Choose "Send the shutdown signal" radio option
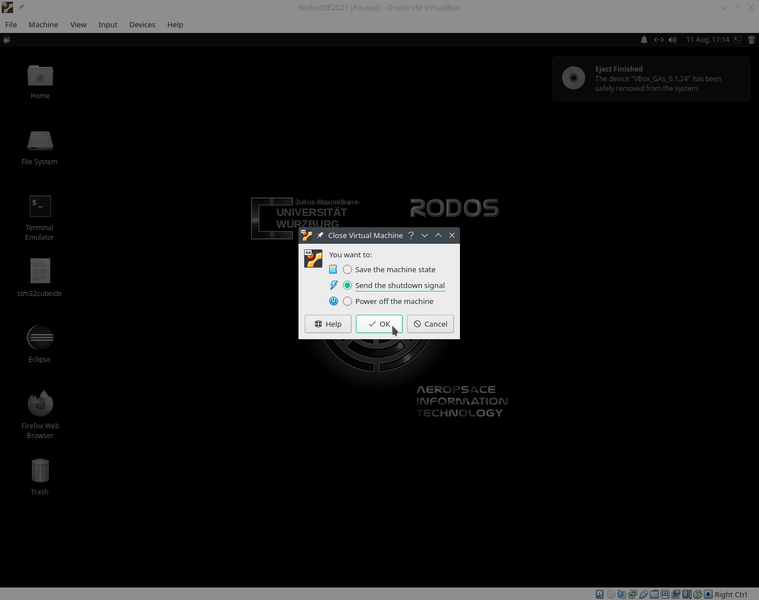 (x=347, y=286)
